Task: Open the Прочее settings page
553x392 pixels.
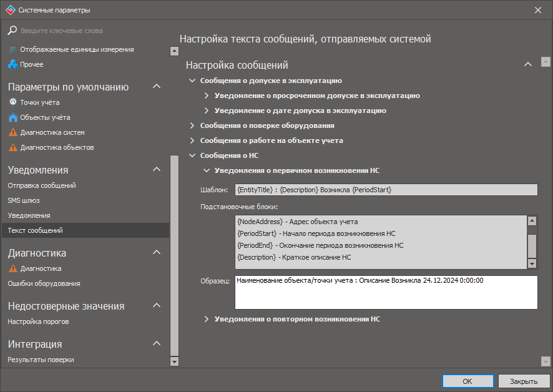Action: 32,64
